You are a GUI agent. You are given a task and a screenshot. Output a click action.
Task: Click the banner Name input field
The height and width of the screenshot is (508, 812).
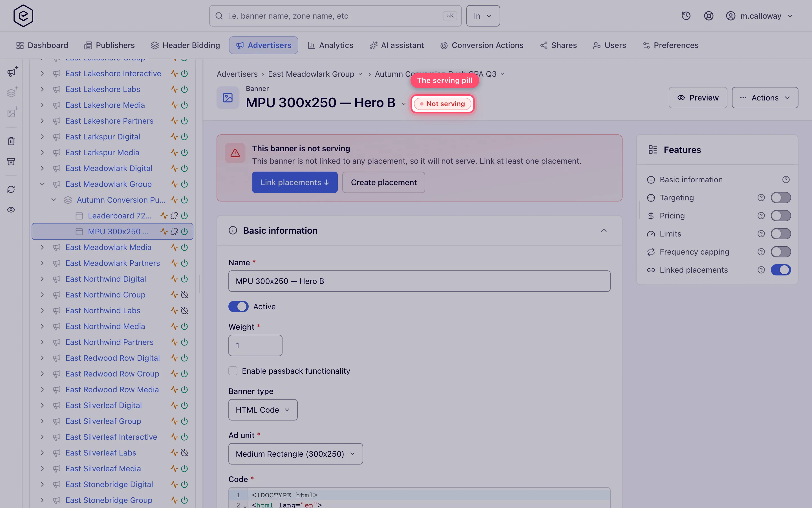pos(419,281)
